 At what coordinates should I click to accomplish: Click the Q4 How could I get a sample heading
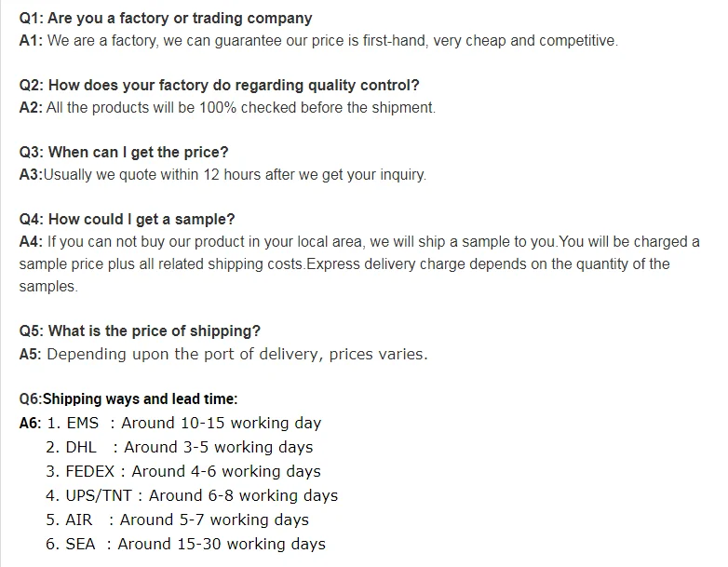pyautogui.click(x=128, y=219)
